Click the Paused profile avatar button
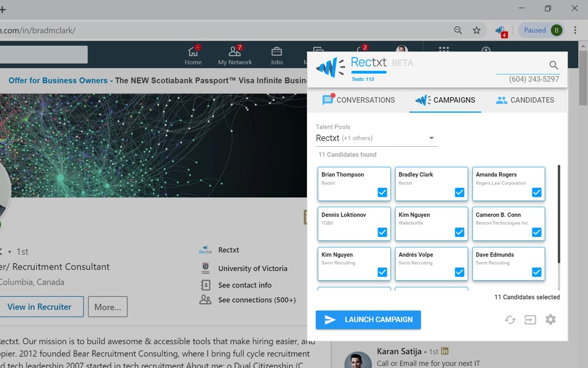Screen dimensions: 588x368 pyautogui.click(x=541, y=30)
